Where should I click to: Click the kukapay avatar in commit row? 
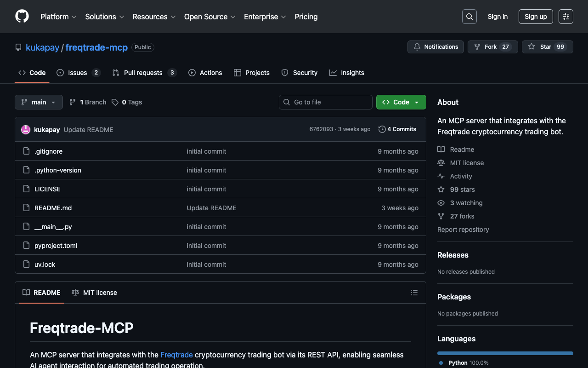(26, 130)
